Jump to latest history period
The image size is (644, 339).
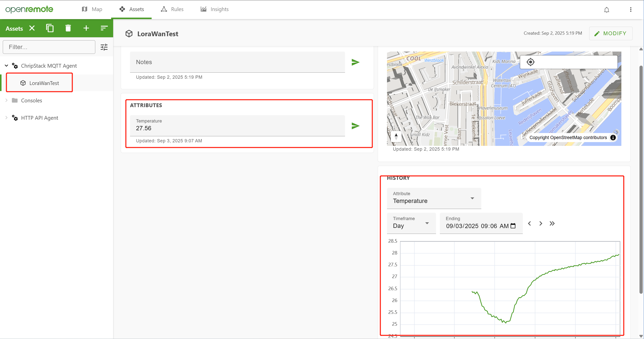point(552,223)
